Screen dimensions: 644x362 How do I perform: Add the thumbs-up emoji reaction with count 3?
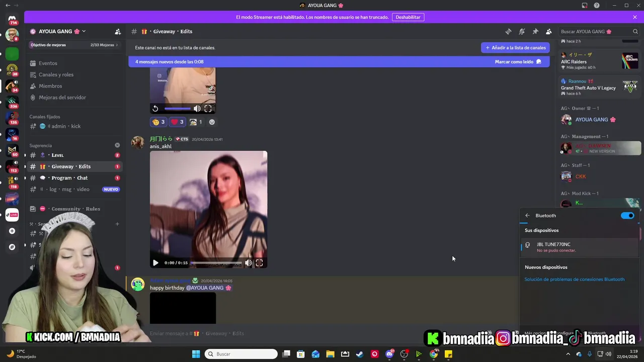(158, 122)
